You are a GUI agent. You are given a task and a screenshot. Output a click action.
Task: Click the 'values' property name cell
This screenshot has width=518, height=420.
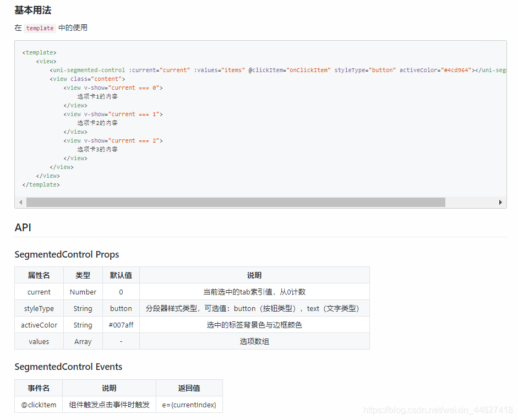(39, 341)
